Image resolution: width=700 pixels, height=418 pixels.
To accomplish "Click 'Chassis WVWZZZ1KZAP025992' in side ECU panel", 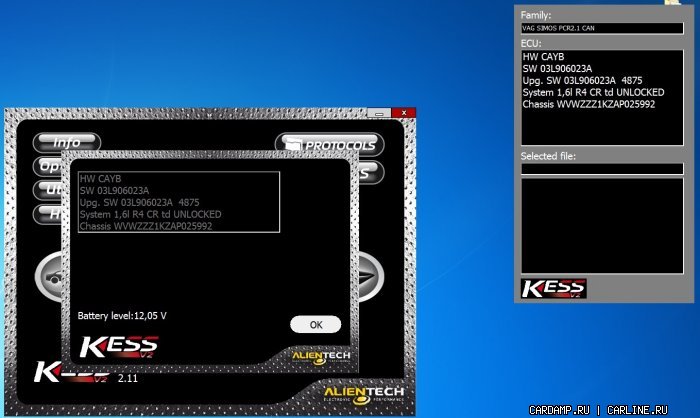I will (x=589, y=104).
